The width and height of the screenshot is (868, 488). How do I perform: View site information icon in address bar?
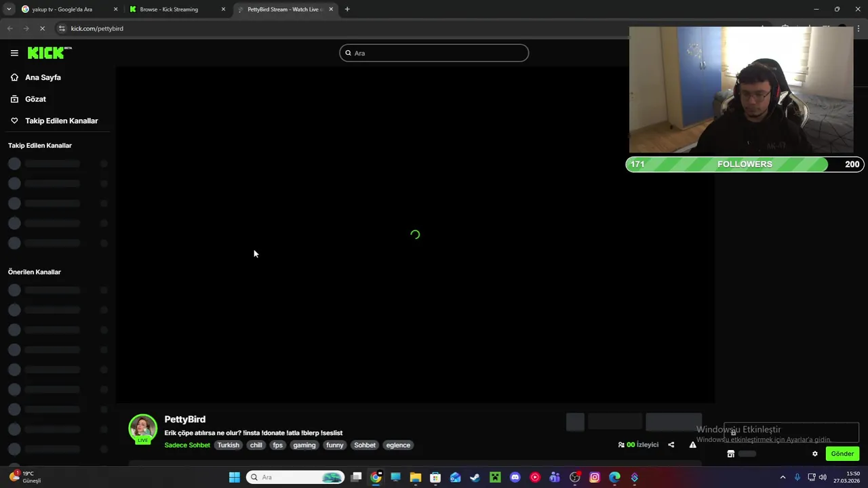click(x=62, y=28)
